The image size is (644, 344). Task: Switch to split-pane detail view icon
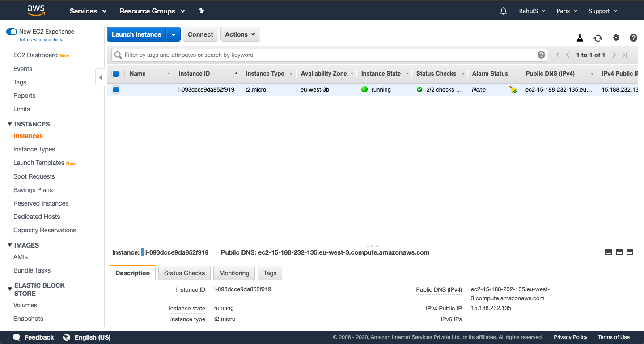click(x=619, y=252)
